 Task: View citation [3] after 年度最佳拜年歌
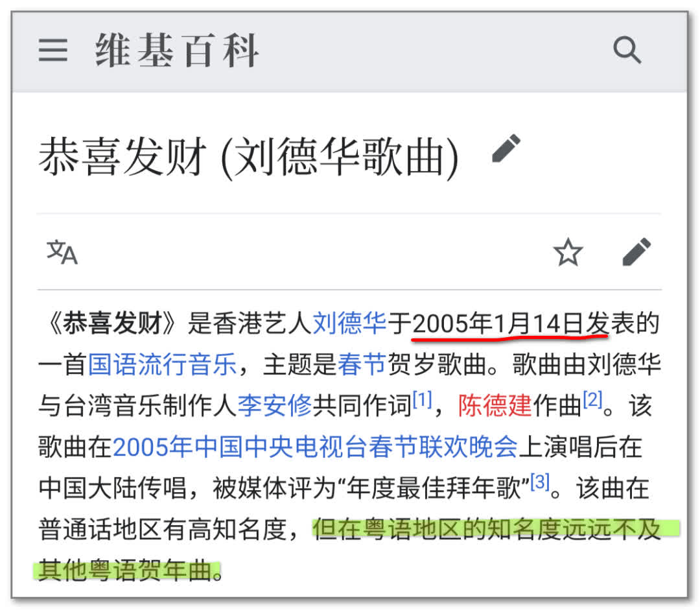coord(540,483)
